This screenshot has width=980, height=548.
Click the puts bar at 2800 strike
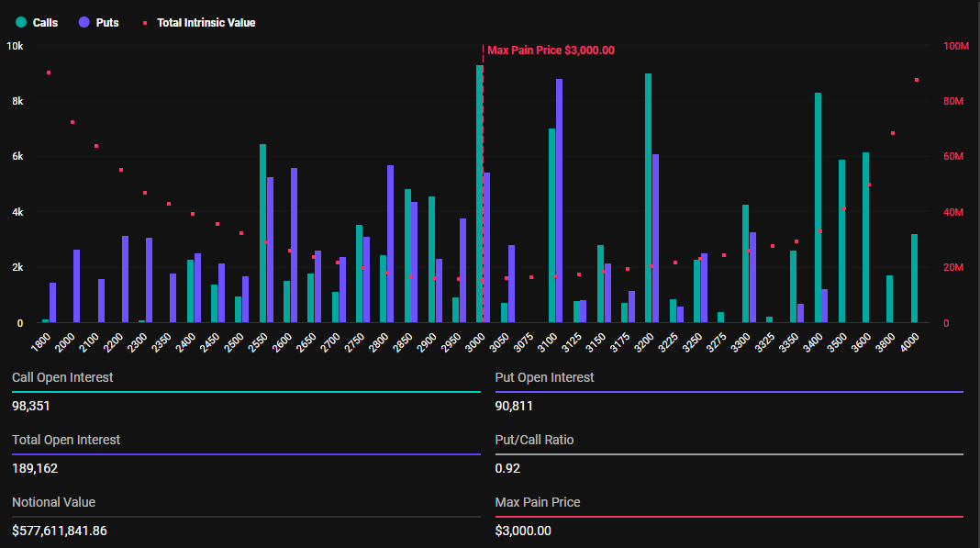tap(391, 244)
